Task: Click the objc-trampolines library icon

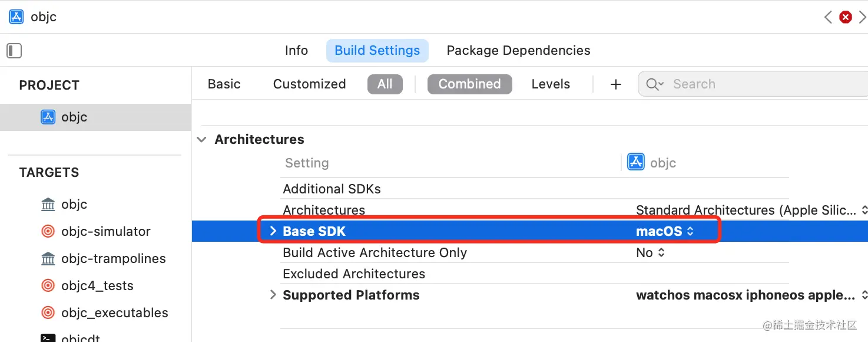Action: coord(48,259)
